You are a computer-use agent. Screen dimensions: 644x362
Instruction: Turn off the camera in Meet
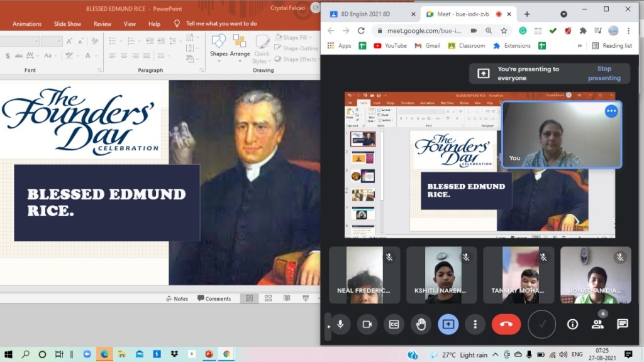point(367,324)
